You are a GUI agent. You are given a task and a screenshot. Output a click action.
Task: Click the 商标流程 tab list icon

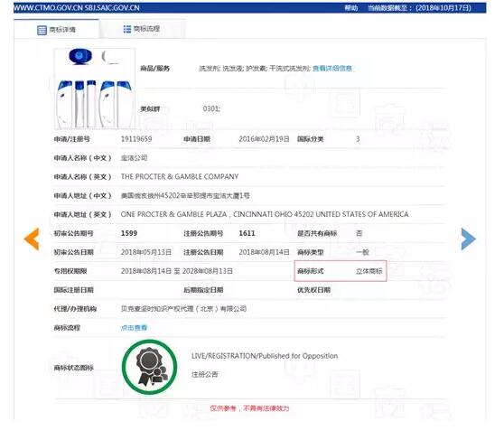127,29
